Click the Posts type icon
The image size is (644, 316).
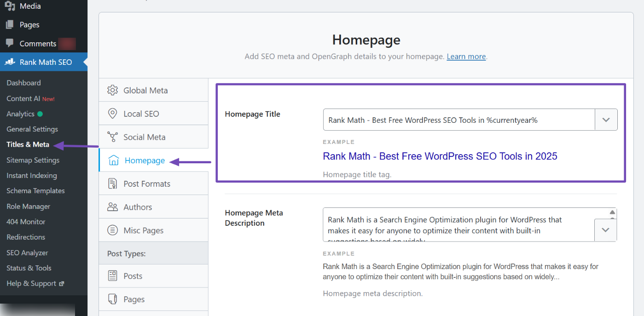(x=112, y=276)
